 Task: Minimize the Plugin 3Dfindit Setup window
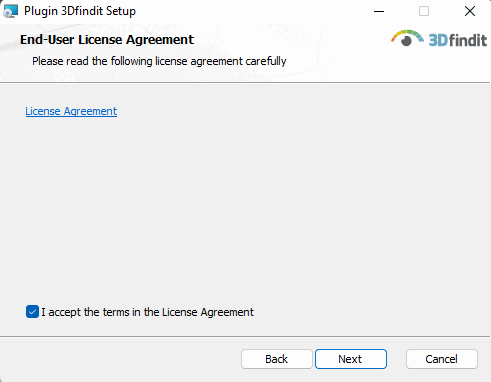click(379, 11)
